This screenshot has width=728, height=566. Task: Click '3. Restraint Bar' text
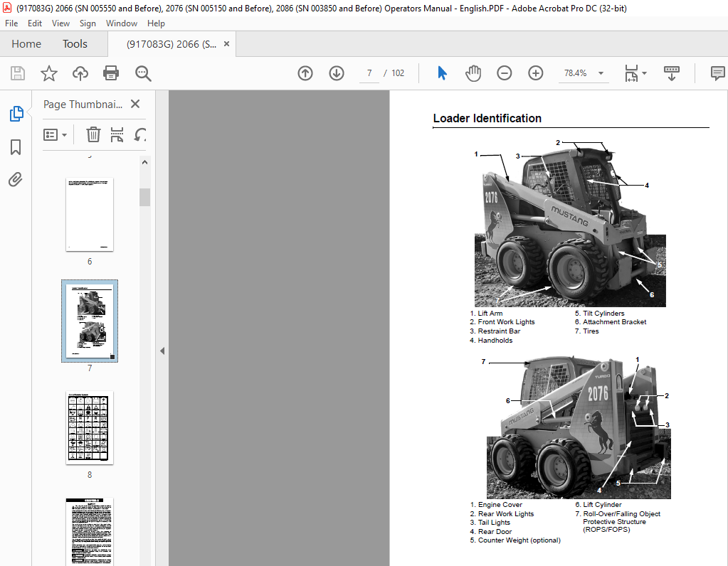tap(495, 331)
